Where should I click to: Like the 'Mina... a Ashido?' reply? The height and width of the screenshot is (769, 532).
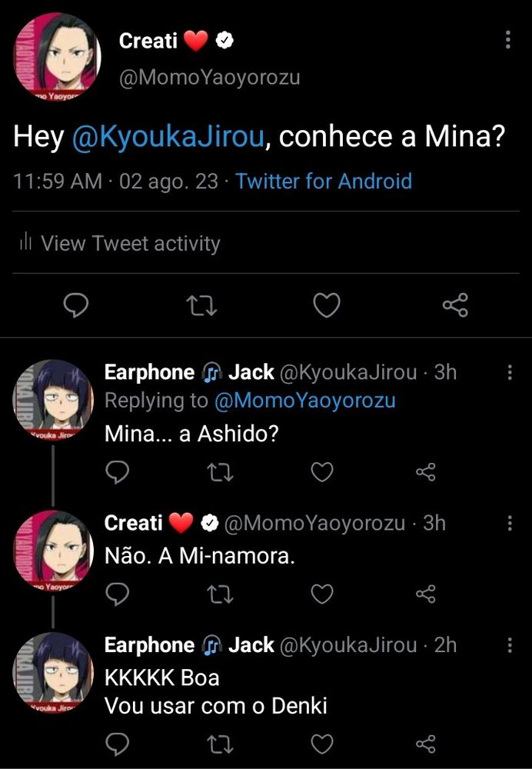pyautogui.click(x=323, y=471)
